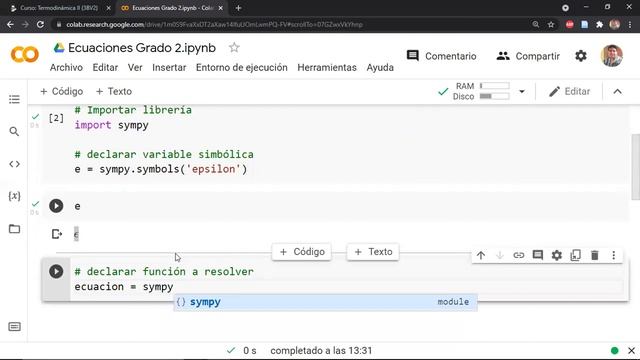This screenshot has height=360, width=640.
Task: Open the Ver menu
Action: pyautogui.click(x=135, y=67)
